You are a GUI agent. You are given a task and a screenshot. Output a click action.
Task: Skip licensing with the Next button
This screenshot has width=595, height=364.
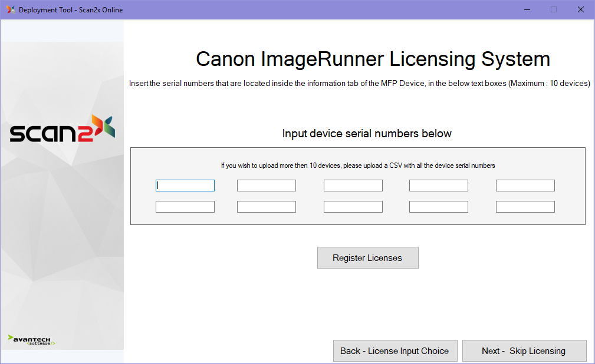524,351
